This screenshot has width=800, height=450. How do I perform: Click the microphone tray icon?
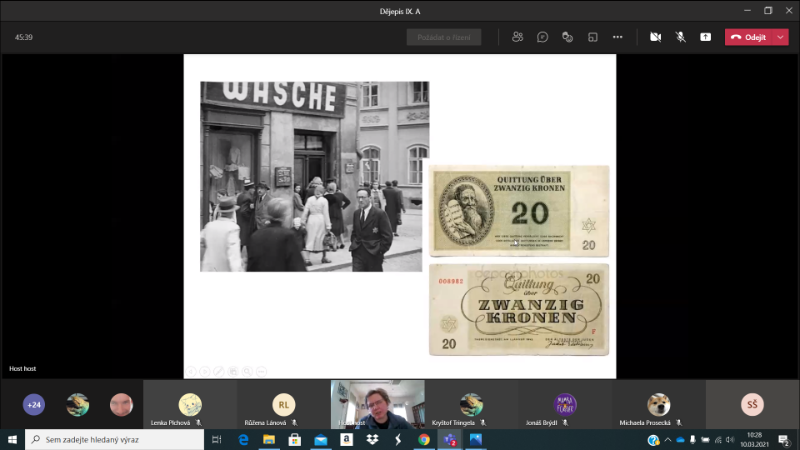pyautogui.click(x=693, y=440)
